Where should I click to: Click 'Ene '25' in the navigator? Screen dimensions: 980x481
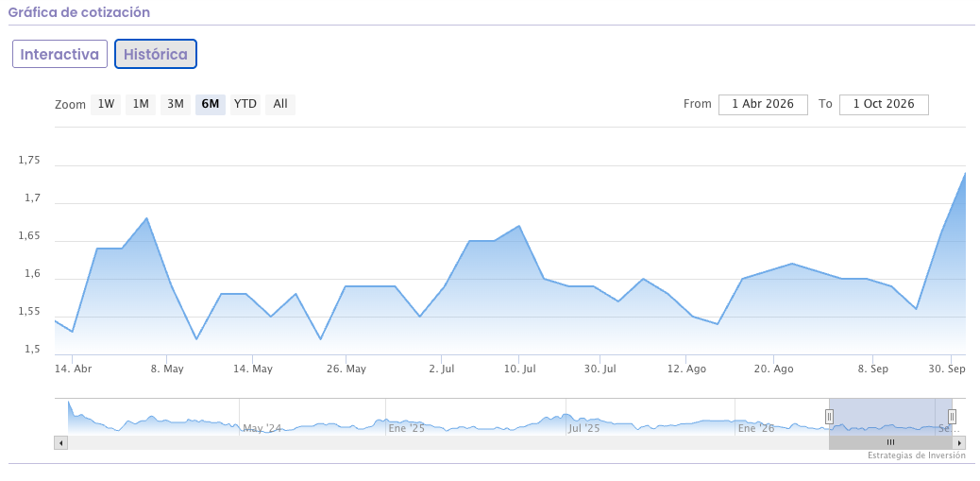407,428
